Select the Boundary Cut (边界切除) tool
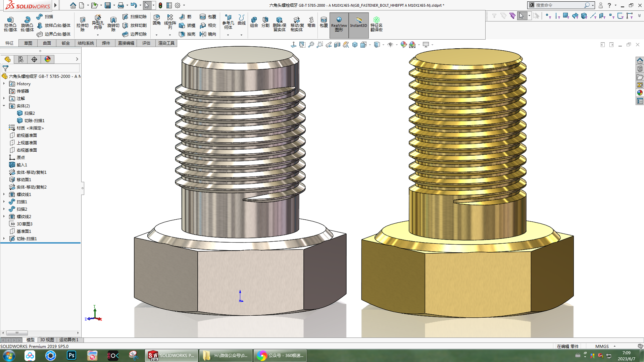The image size is (644, 362). [x=135, y=34]
